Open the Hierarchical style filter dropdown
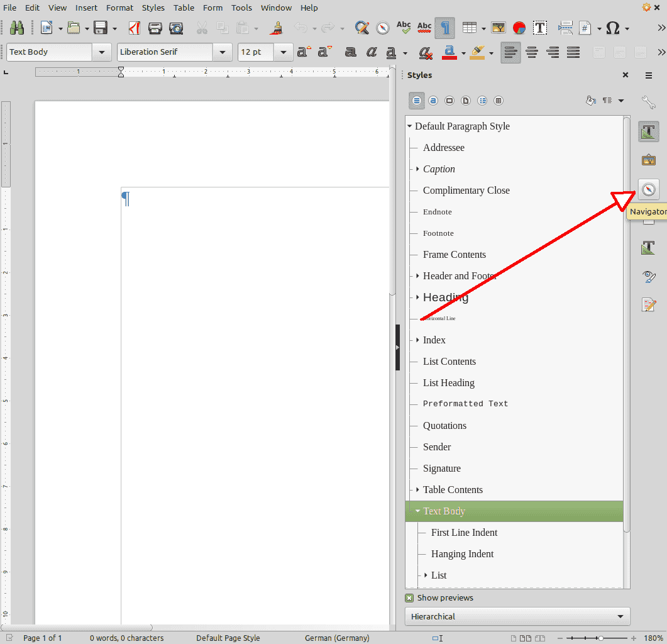Screen dimensions: 667x644 click(517, 616)
